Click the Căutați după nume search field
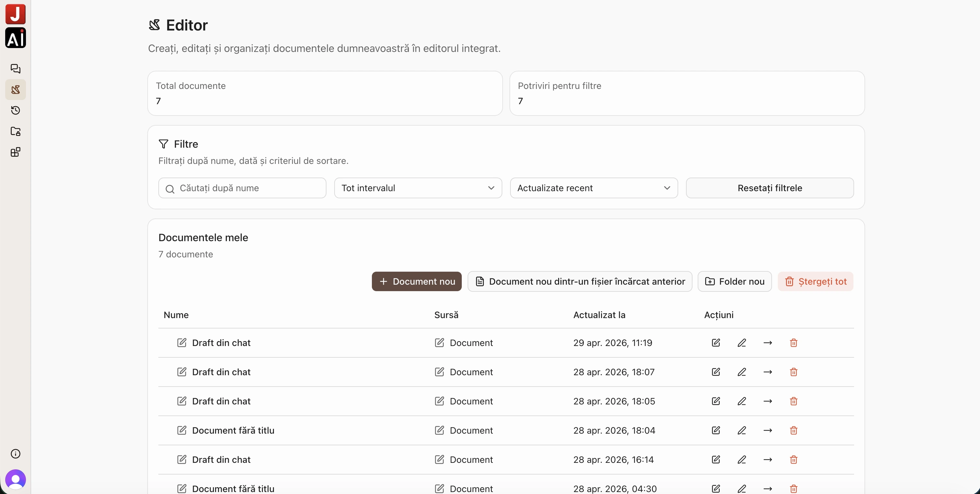This screenshot has width=980, height=494. pyautogui.click(x=242, y=188)
